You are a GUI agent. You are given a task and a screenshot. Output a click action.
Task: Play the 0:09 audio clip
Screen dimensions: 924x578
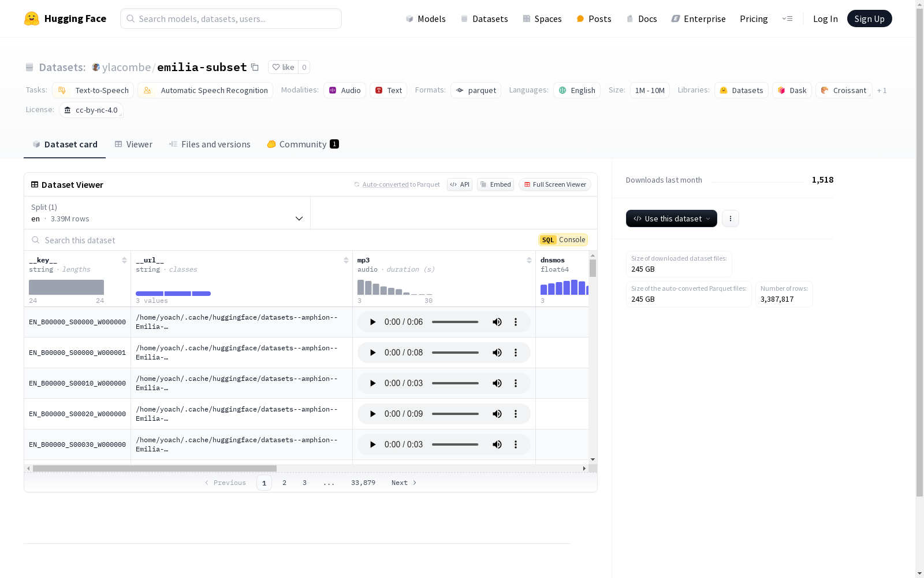pos(372,414)
